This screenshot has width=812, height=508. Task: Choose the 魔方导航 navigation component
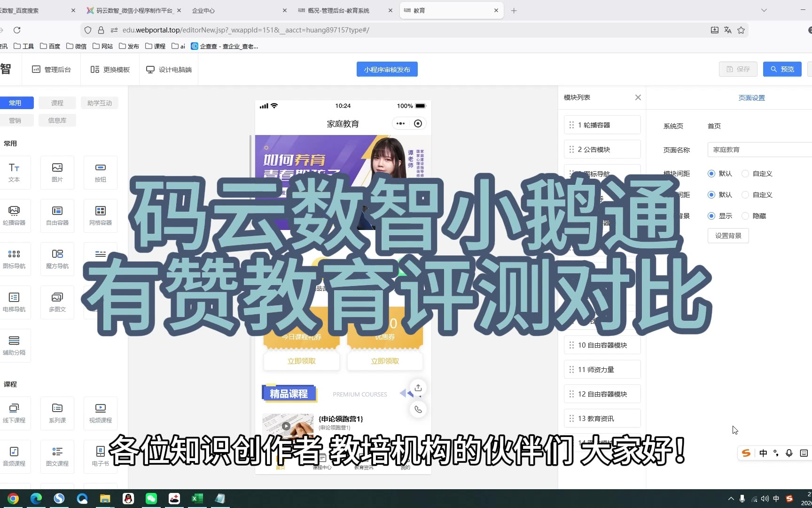point(57,259)
